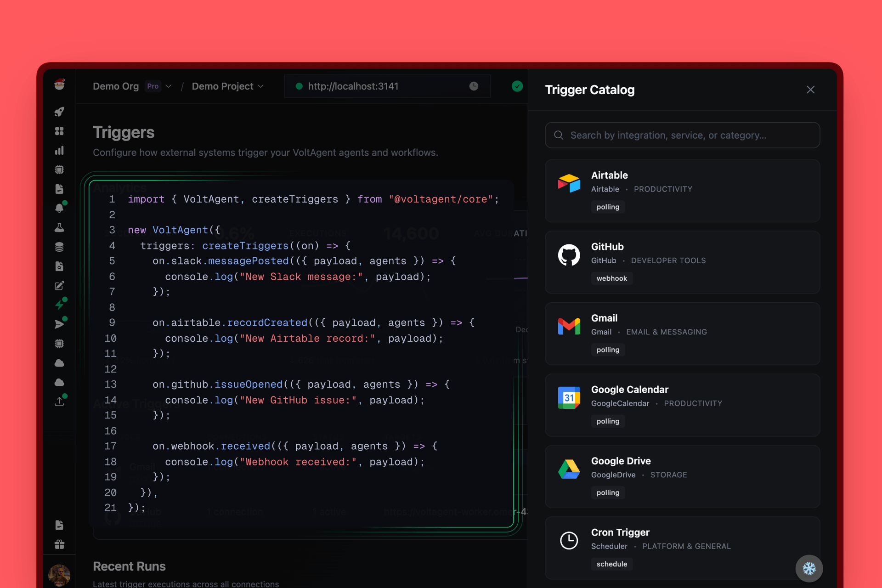Image resolution: width=882 pixels, height=588 pixels.
Task: Click the green connection status checkmark
Action: [x=517, y=86]
